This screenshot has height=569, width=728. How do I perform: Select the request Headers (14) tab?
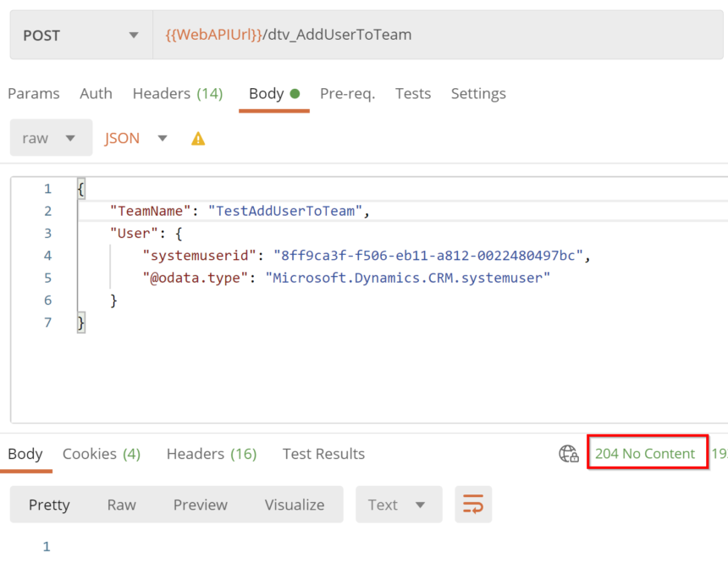click(177, 94)
